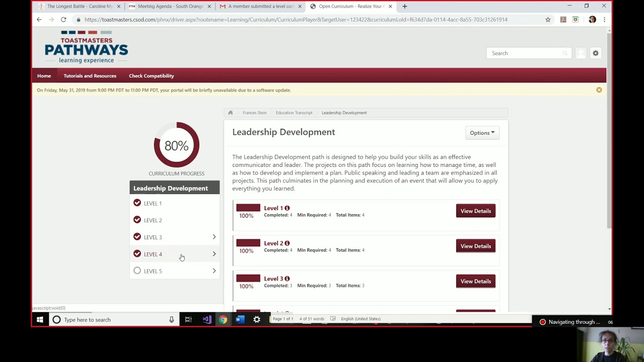Open the Home menu item
This screenshot has width=644, height=362.
pos(44,76)
